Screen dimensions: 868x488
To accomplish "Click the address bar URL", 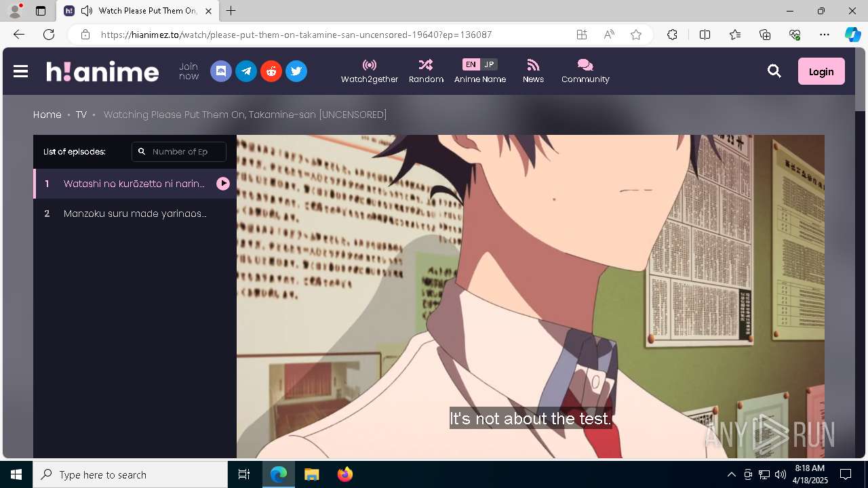I will pyautogui.click(x=296, y=35).
